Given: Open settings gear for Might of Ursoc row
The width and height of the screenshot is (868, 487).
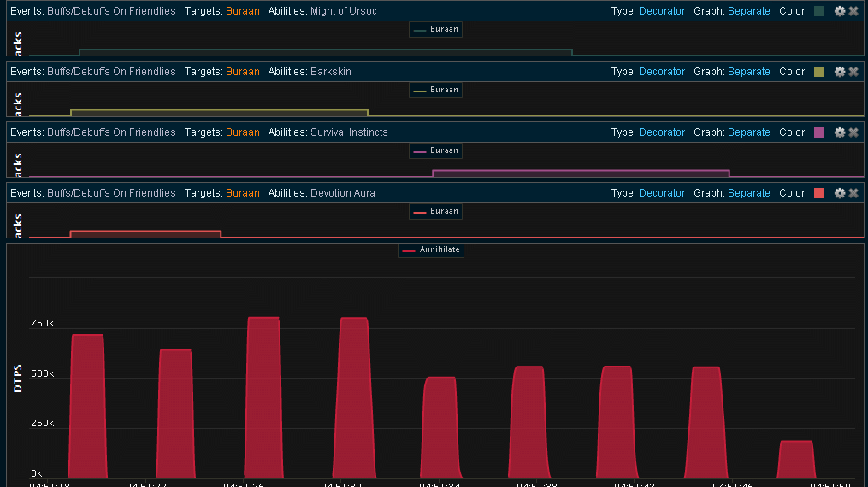Looking at the screenshot, I should pos(840,11).
